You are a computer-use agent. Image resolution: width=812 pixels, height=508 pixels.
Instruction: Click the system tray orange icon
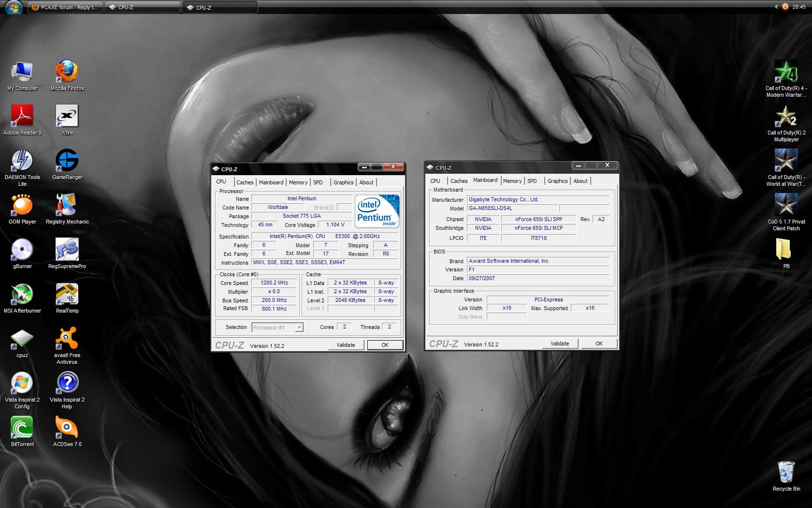785,7
